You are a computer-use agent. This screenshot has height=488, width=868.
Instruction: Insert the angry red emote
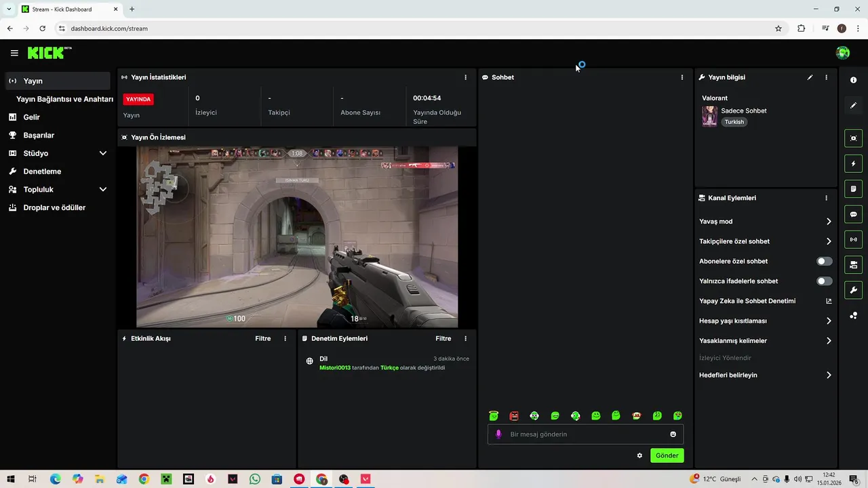click(x=514, y=415)
